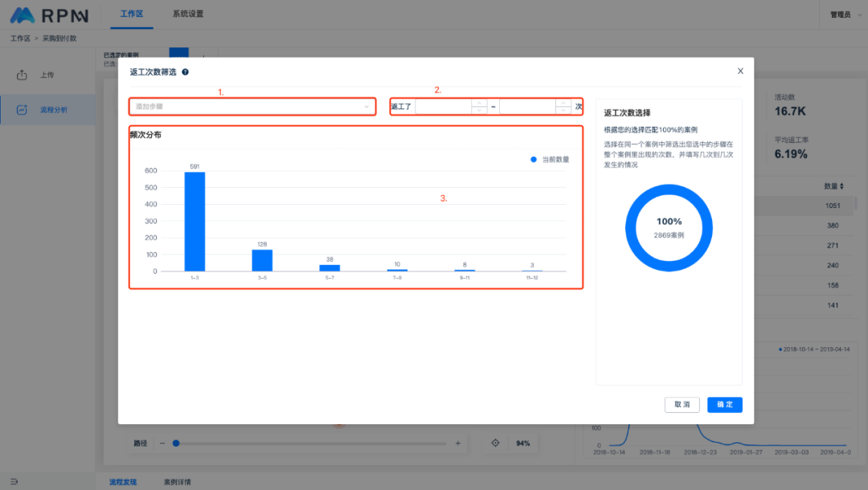Image resolution: width=868 pixels, height=490 pixels.
Task: Click the maximum rework count input field
Action: (x=527, y=106)
